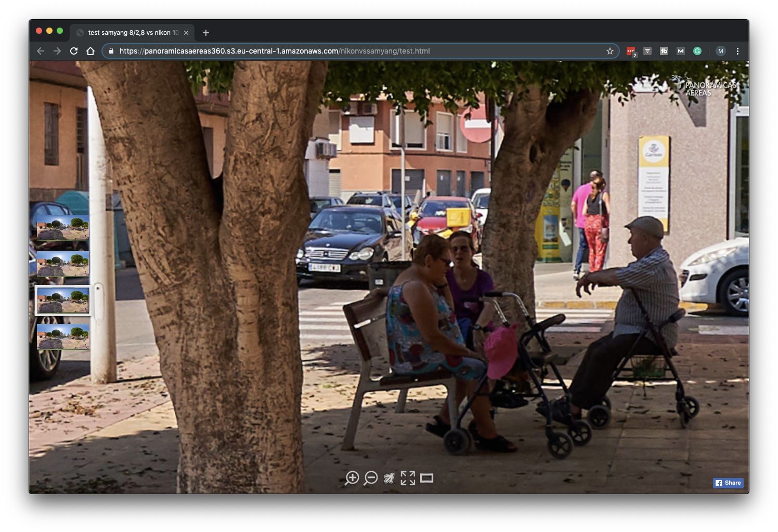
Task: Click the rectangle view mode icon
Action: (x=426, y=478)
